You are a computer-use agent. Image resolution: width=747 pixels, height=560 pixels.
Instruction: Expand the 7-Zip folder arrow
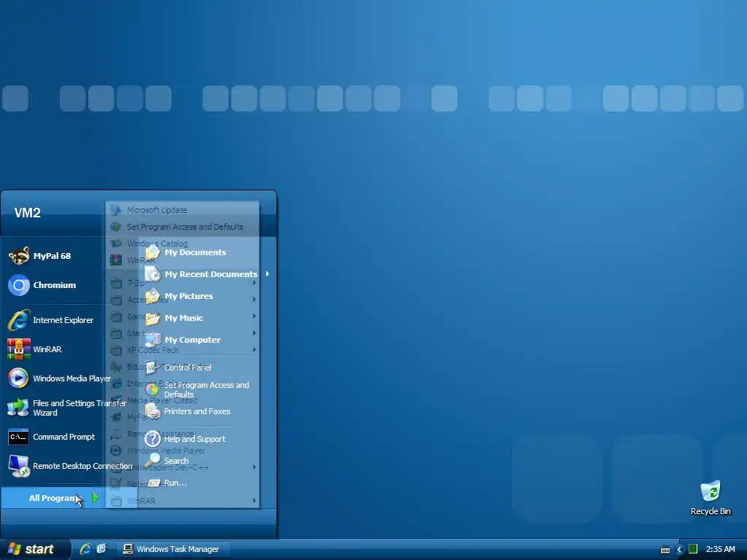tap(255, 283)
